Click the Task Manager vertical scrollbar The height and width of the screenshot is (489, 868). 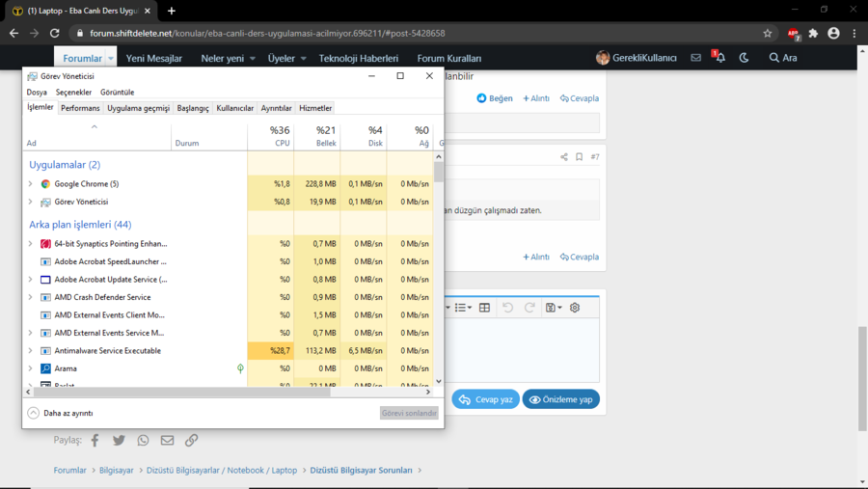[x=439, y=270]
